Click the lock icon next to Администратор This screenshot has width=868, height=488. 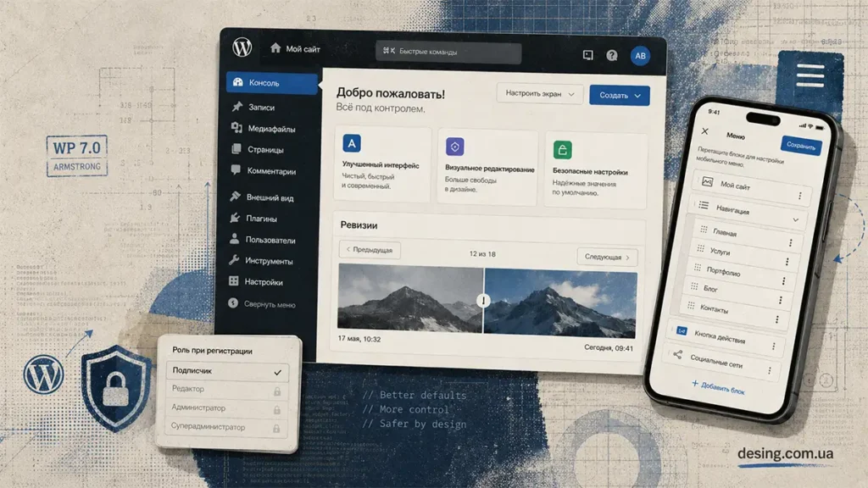point(276,410)
